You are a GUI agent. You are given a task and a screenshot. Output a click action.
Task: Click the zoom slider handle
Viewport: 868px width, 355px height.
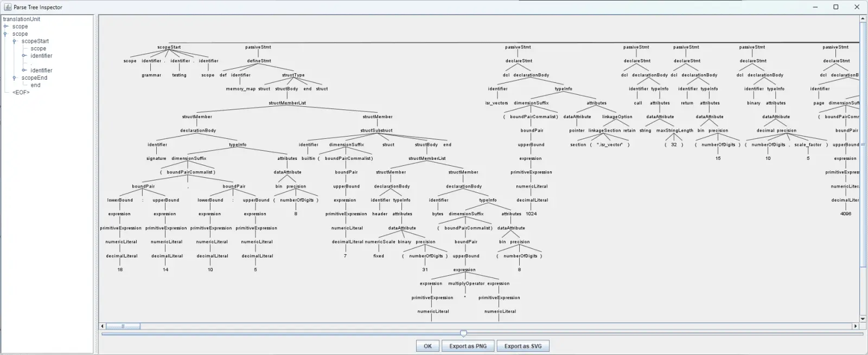(463, 333)
